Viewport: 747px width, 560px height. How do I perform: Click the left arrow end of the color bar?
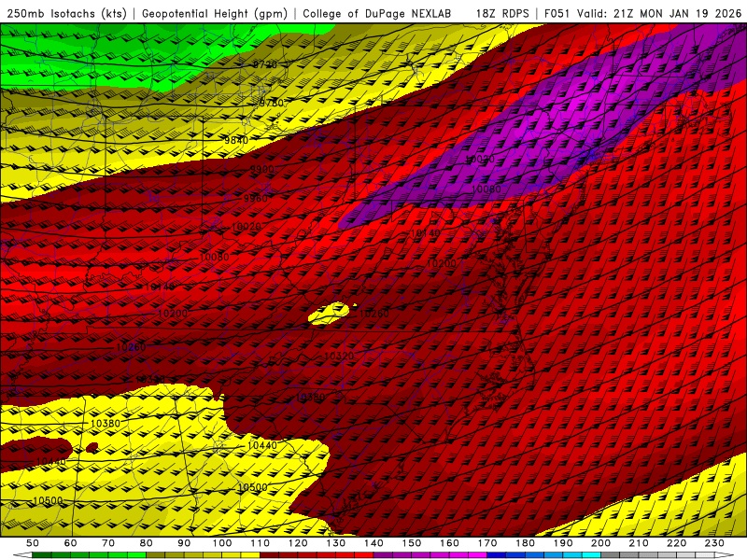(x=22, y=555)
